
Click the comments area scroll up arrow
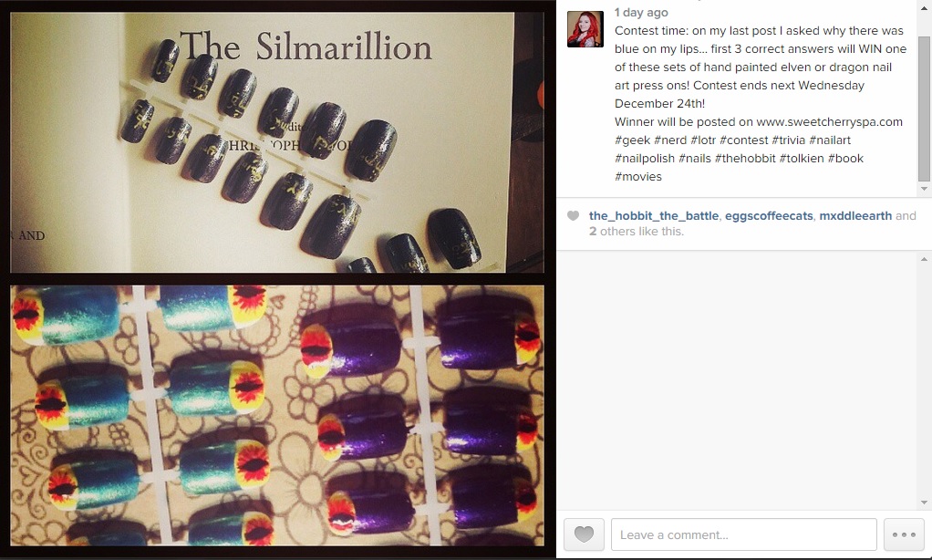[x=924, y=259]
